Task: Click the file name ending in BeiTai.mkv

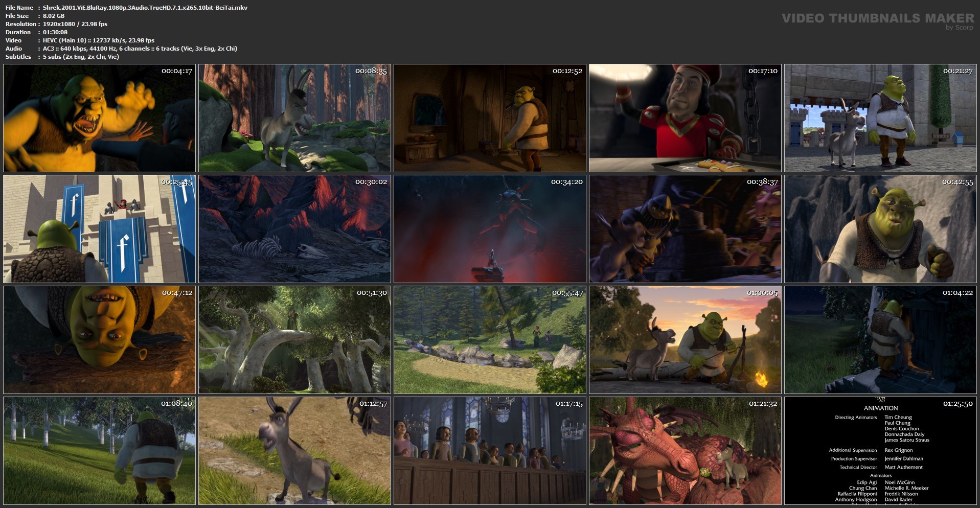Action: 145,8
